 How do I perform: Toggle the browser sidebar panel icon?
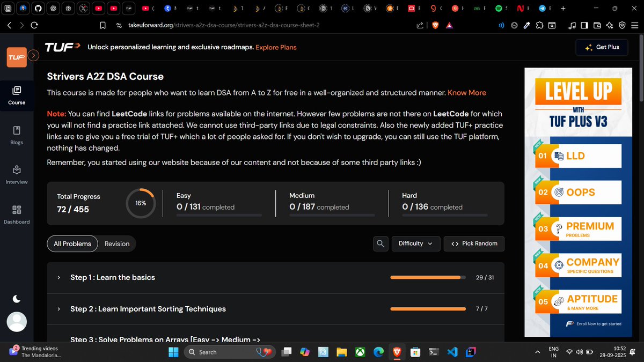(584, 25)
